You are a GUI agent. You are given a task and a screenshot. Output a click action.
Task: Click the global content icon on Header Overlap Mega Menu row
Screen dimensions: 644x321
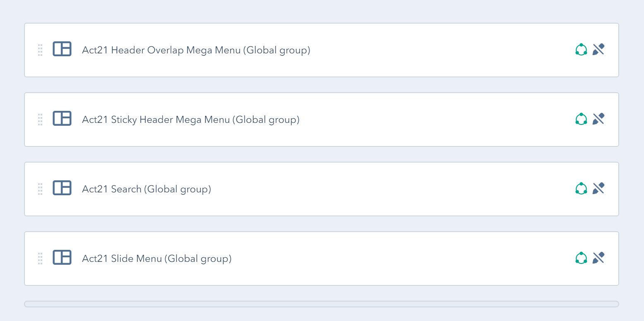(581, 49)
